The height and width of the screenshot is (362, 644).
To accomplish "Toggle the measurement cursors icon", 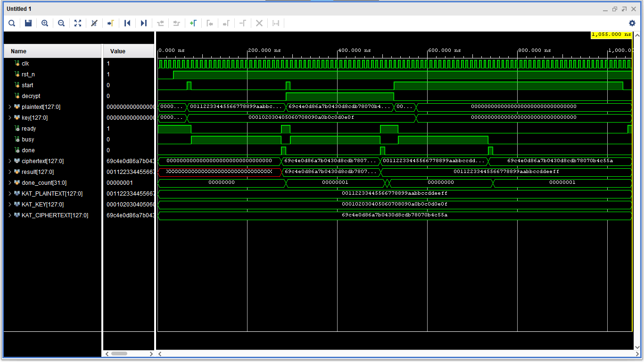I will pyautogui.click(x=276, y=23).
